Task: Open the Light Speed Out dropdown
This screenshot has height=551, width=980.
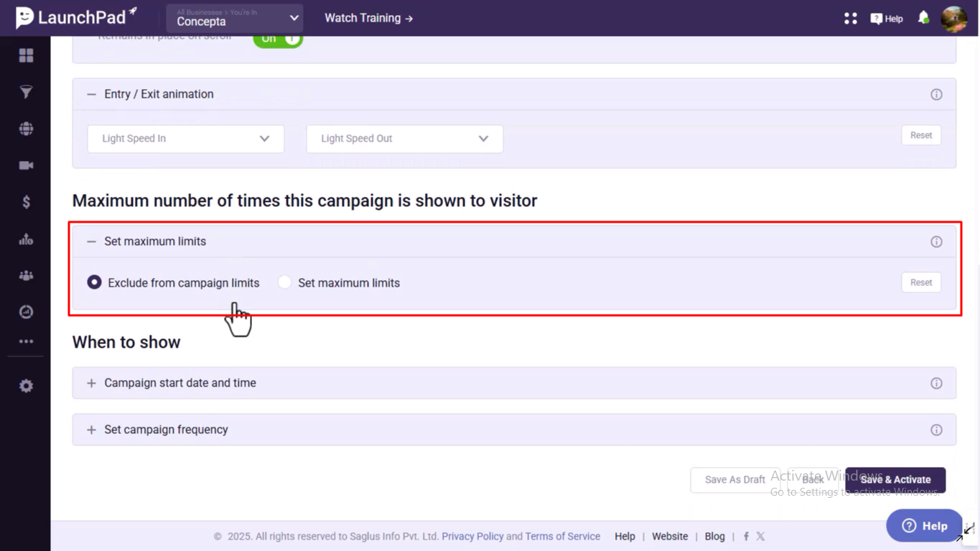Action: tap(405, 139)
